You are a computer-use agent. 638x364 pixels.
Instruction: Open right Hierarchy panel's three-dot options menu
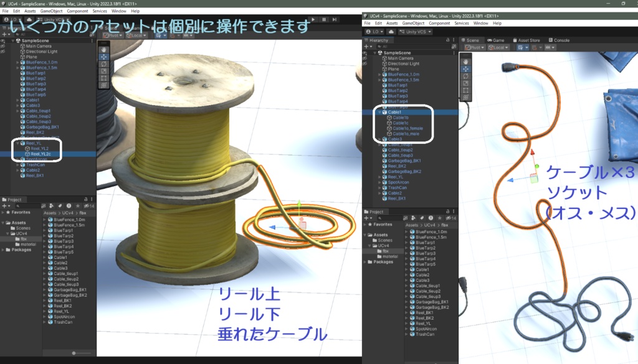point(454,40)
